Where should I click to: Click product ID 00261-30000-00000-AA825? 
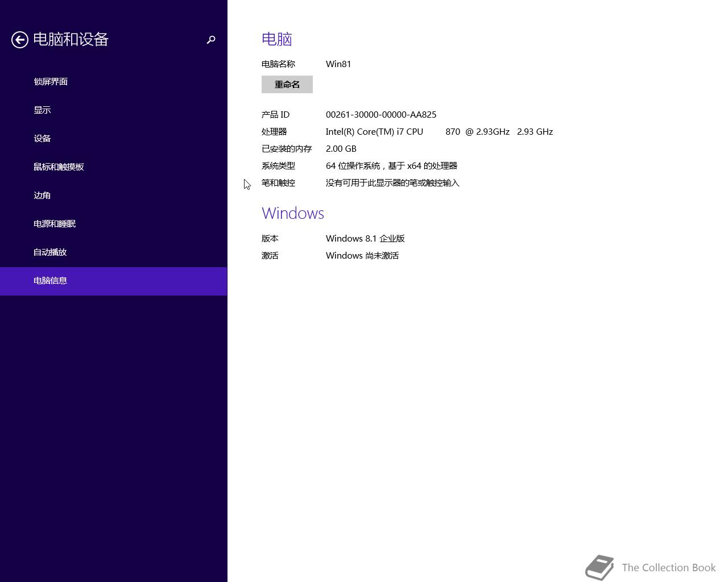pyautogui.click(x=381, y=114)
